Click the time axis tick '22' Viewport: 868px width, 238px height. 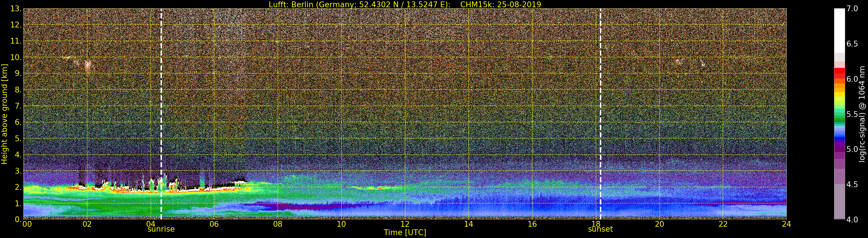pyautogui.click(x=723, y=224)
